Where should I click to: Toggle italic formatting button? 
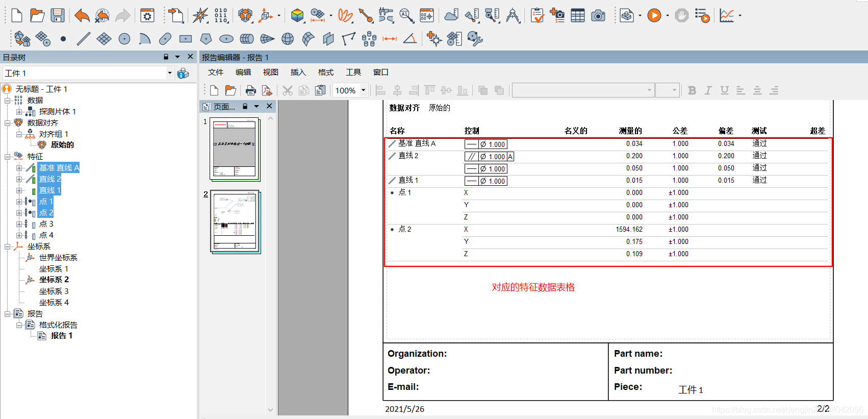click(x=708, y=90)
